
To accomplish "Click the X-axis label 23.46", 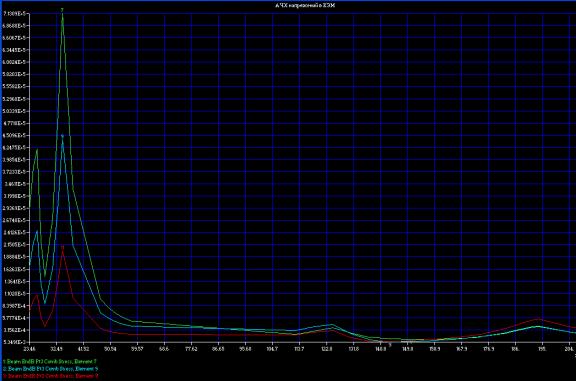I will [x=30, y=348].
